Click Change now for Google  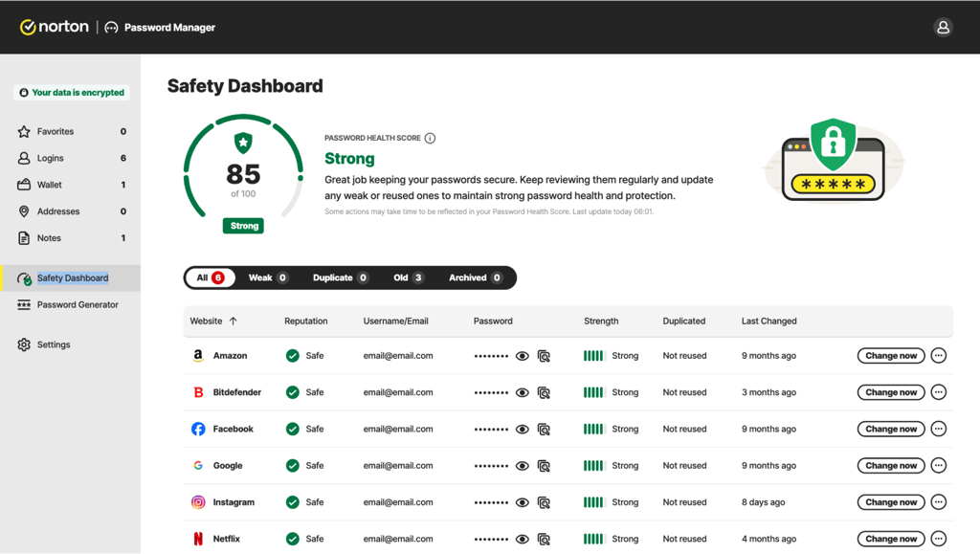891,465
